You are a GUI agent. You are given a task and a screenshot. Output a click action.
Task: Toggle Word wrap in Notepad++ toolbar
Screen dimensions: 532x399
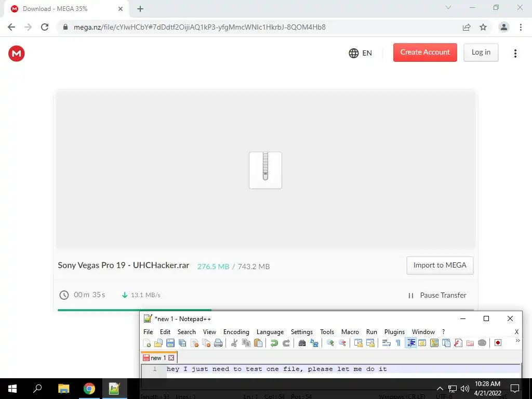pos(386,343)
